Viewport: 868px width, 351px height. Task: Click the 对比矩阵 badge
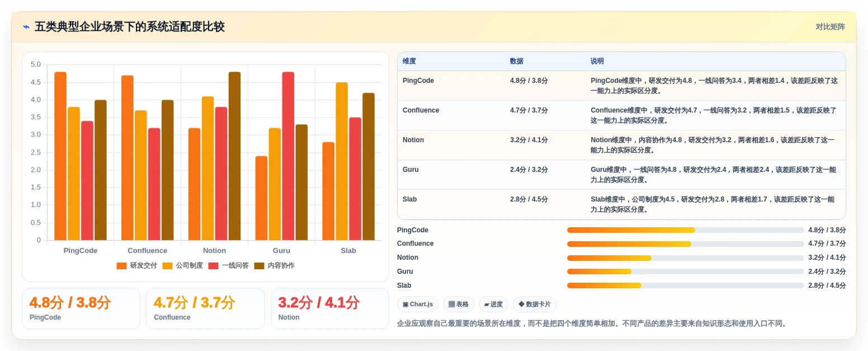830,27
